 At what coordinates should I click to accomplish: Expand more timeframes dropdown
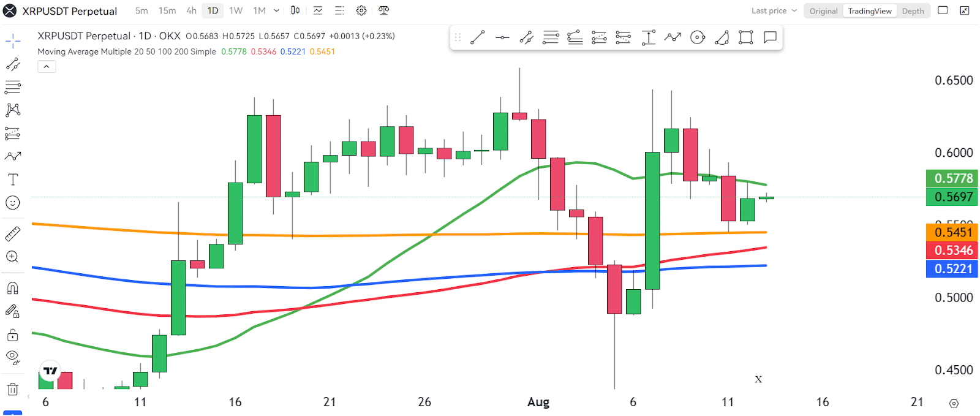tap(277, 10)
